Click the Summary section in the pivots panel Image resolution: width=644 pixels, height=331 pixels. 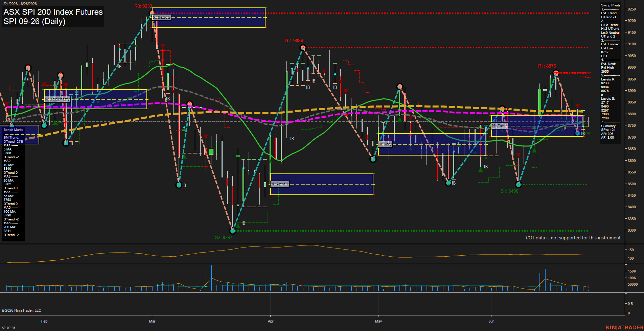coord(608,132)
